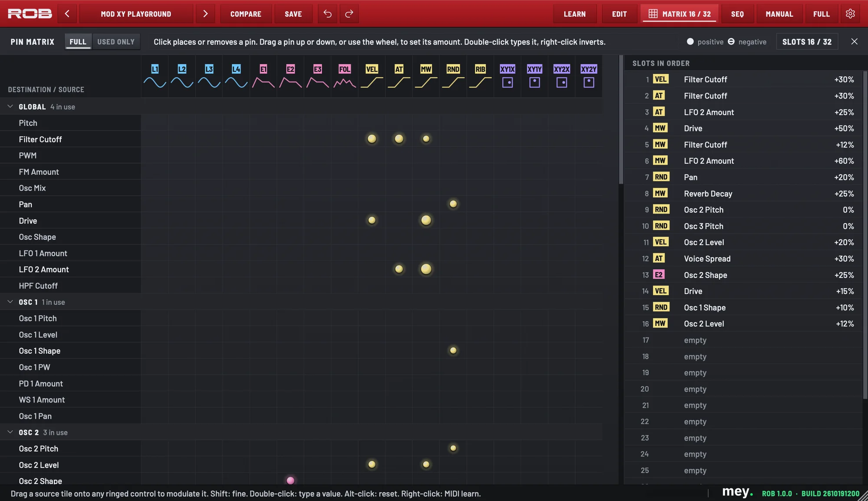Open the MANUAL tab

point(779,14)
